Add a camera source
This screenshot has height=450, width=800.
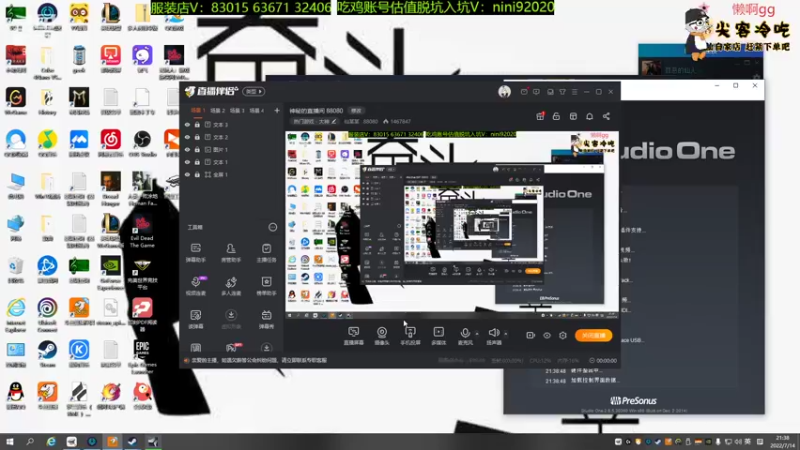pos(382,336)
